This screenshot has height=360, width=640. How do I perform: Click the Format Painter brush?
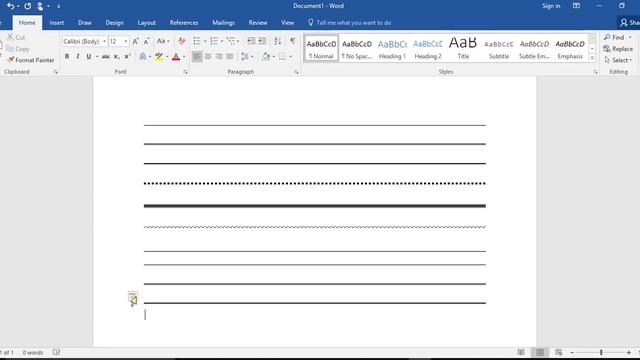point(11,60)
